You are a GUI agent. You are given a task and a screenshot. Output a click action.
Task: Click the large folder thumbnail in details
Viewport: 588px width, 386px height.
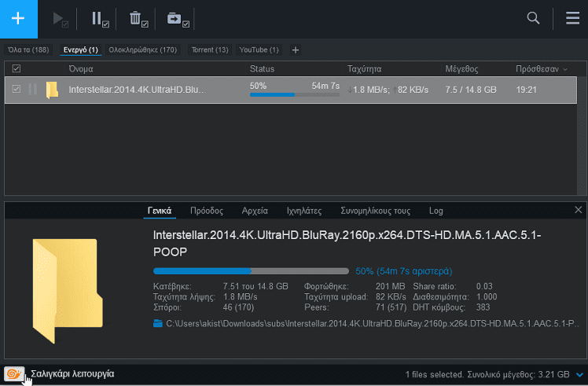68,291
